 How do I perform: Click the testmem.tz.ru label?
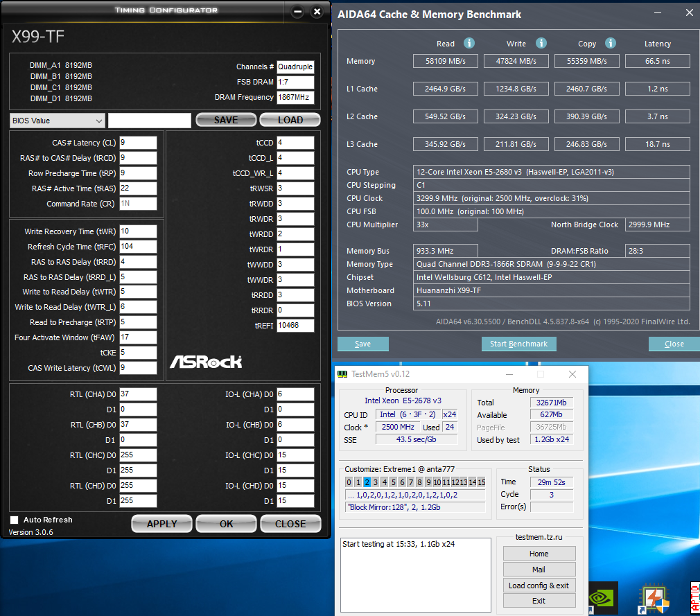coord(539,538)
